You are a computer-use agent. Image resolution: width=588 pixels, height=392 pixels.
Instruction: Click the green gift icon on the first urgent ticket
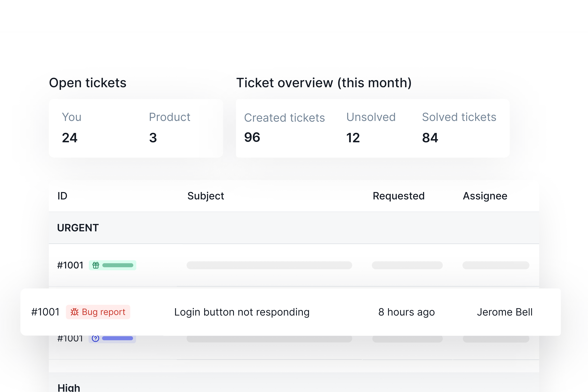(96, 265)
